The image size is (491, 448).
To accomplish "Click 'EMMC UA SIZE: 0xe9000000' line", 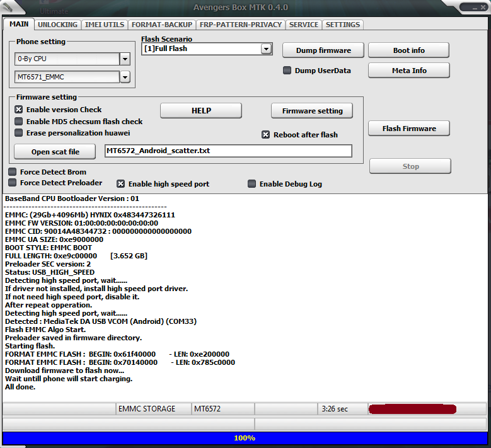I will point(54,239).
